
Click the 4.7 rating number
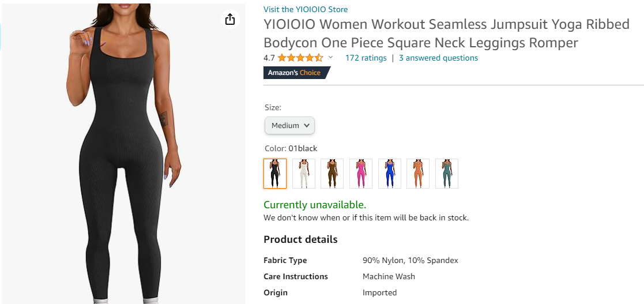click(269, 58)
